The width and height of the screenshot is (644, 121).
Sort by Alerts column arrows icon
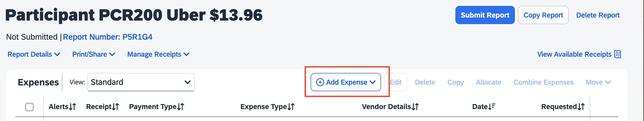[x=73, y=107]
